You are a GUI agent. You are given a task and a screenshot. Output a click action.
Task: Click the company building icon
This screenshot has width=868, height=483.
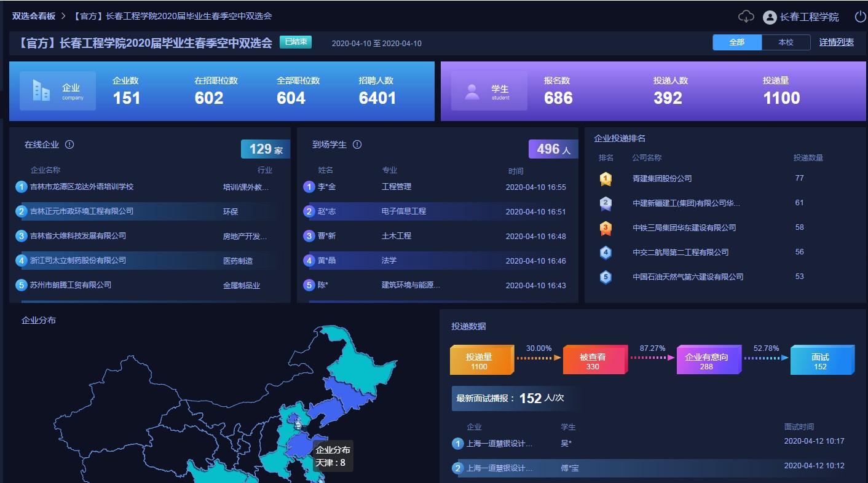pyautogui.click(x=41, y=91)
